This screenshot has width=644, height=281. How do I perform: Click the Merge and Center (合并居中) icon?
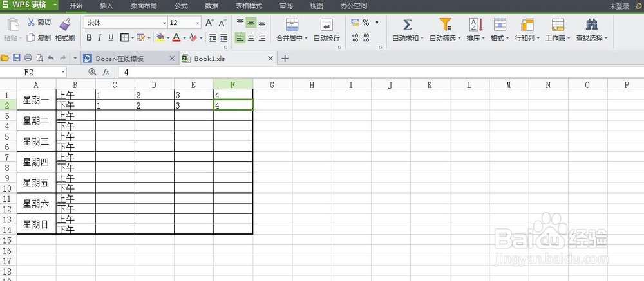coord(292,24)
